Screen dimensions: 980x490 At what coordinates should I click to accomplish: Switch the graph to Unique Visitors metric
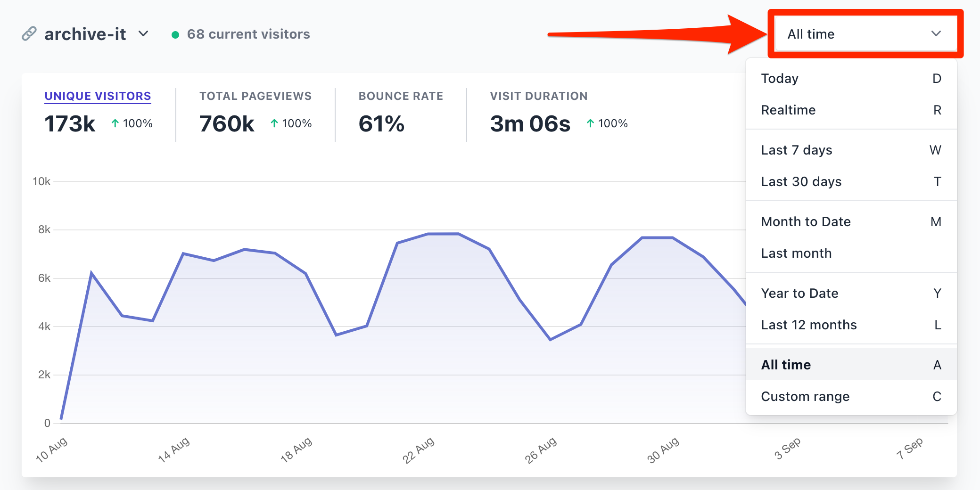(x=98, y=96)
